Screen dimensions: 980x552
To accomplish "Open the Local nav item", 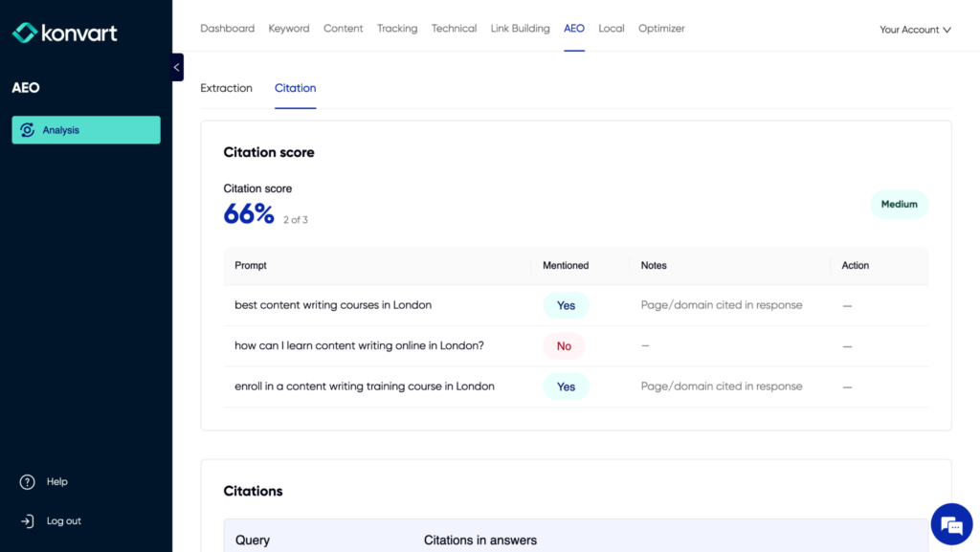I will click(x=612, y=29).
